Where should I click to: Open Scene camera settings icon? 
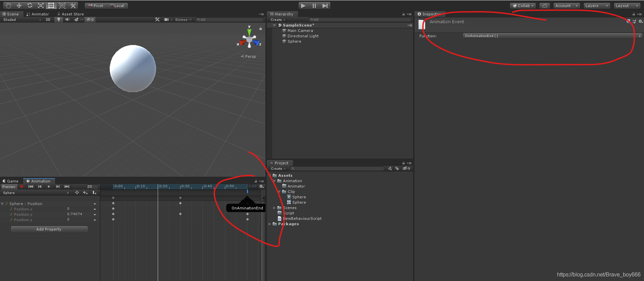166,20
